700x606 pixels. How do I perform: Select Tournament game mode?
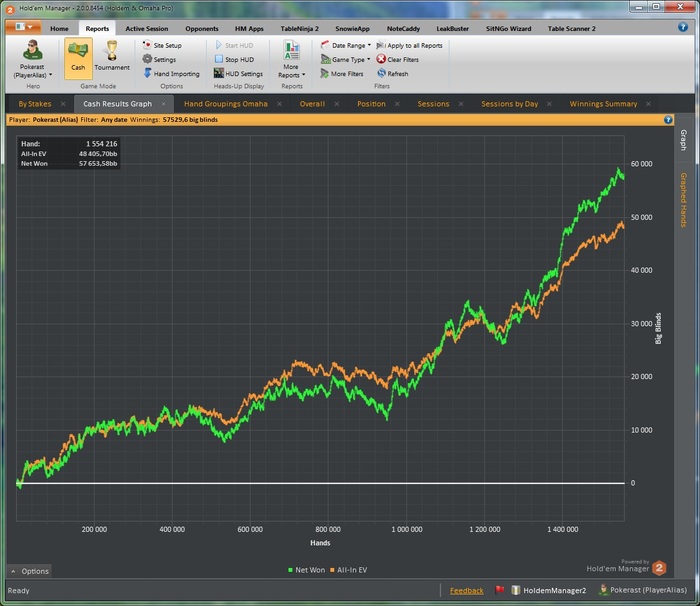[x=112, y=58]
